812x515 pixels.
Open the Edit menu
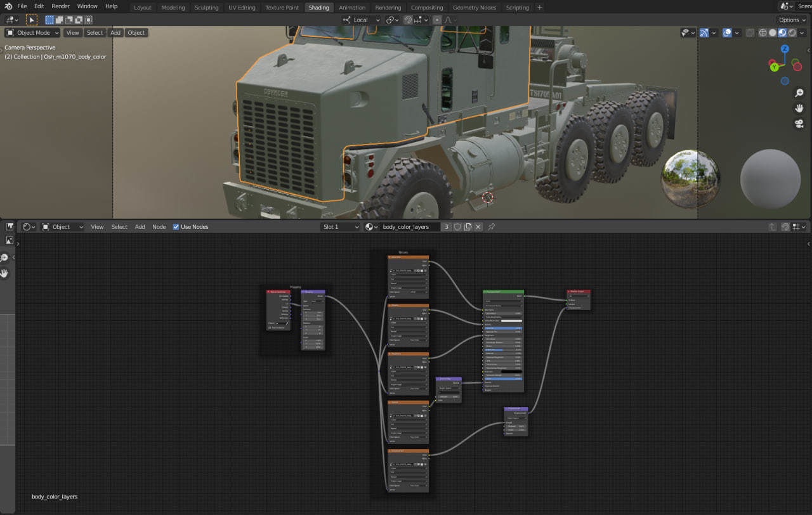click(39, 6)
